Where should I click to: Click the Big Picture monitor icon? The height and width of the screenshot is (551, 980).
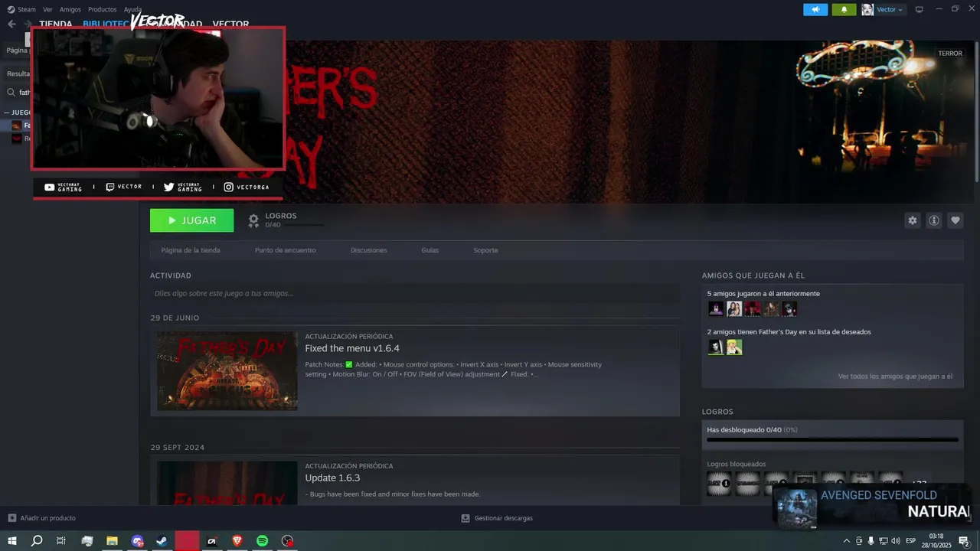(x=919, y=9)
